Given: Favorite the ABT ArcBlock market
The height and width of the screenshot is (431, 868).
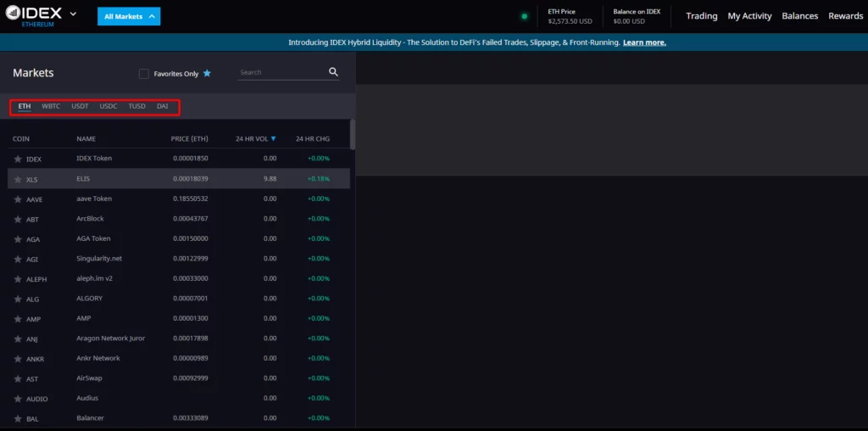Looking at the screenshot, I should pyautogui.click(x=17, y=219).
